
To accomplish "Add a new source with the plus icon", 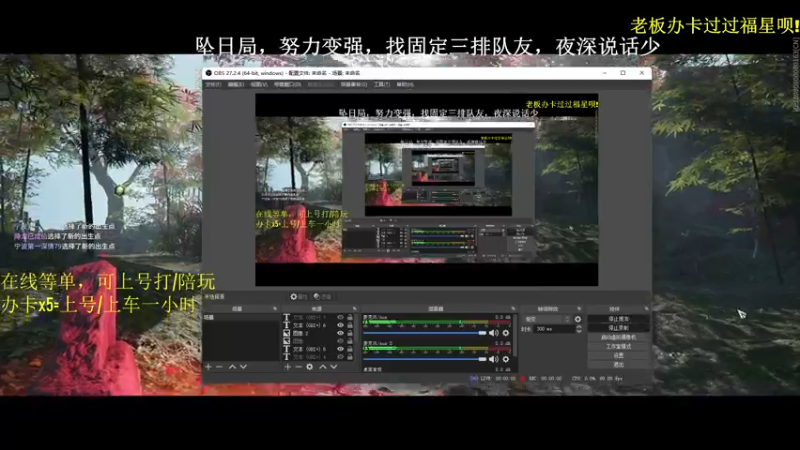I will coord(288,367).
